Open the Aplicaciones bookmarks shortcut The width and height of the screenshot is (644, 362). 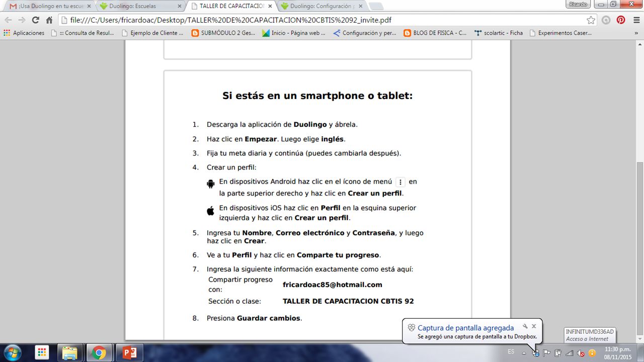pos(24,33)
